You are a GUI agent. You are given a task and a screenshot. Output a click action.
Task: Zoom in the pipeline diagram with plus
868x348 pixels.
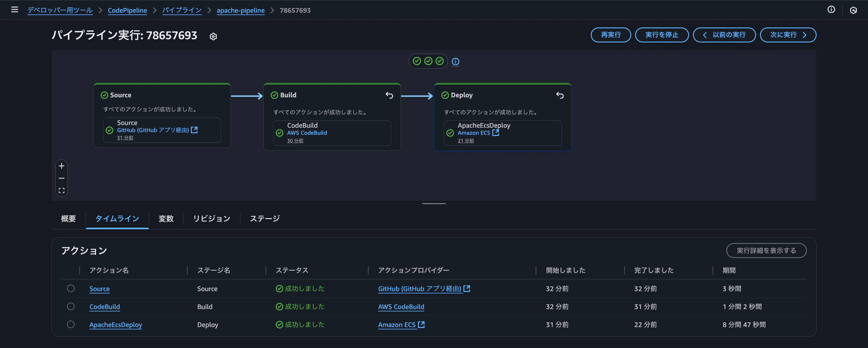pyautogui.click(x=61, y=166)
